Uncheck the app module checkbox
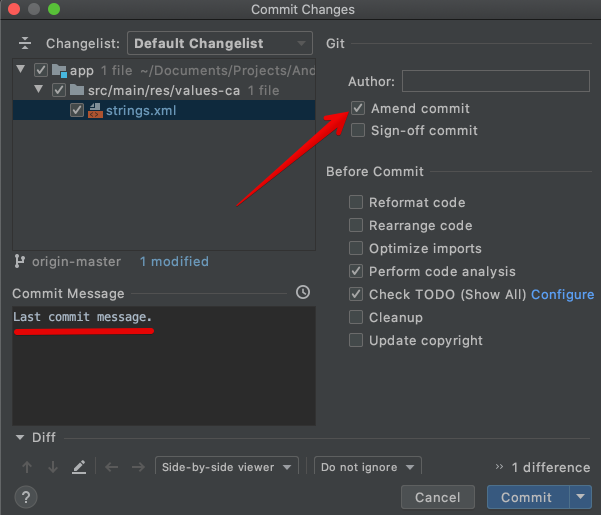This screenshot has width=601, height=515. [41, 70]
